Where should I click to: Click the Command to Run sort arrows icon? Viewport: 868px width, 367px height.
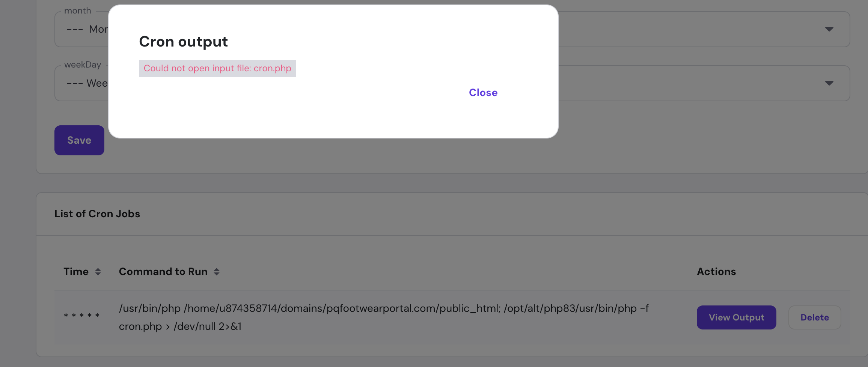click(x=217, y=272)
